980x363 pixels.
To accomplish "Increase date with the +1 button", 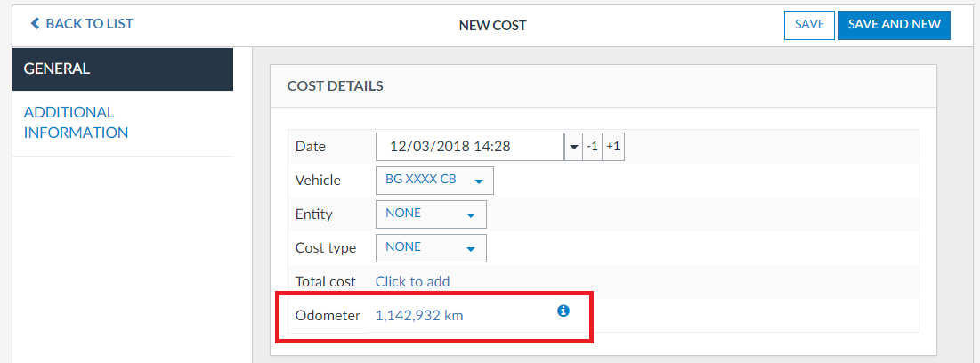I will [613, 147].
